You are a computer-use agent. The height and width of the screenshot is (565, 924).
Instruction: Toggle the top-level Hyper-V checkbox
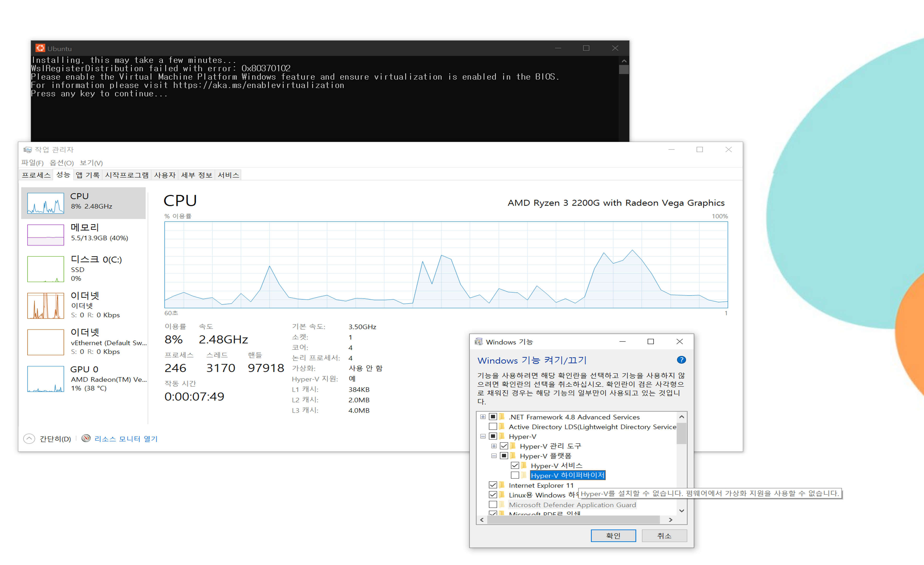point(493,436)
